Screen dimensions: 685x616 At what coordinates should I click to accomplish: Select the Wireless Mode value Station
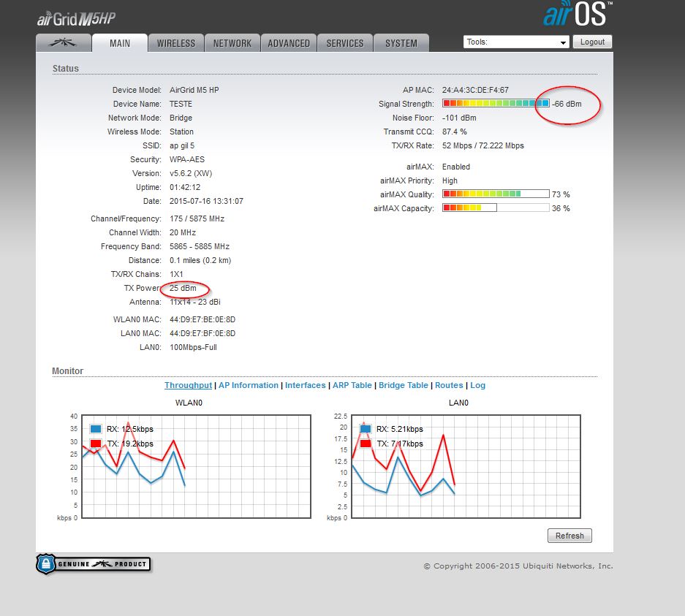(181, 132)
